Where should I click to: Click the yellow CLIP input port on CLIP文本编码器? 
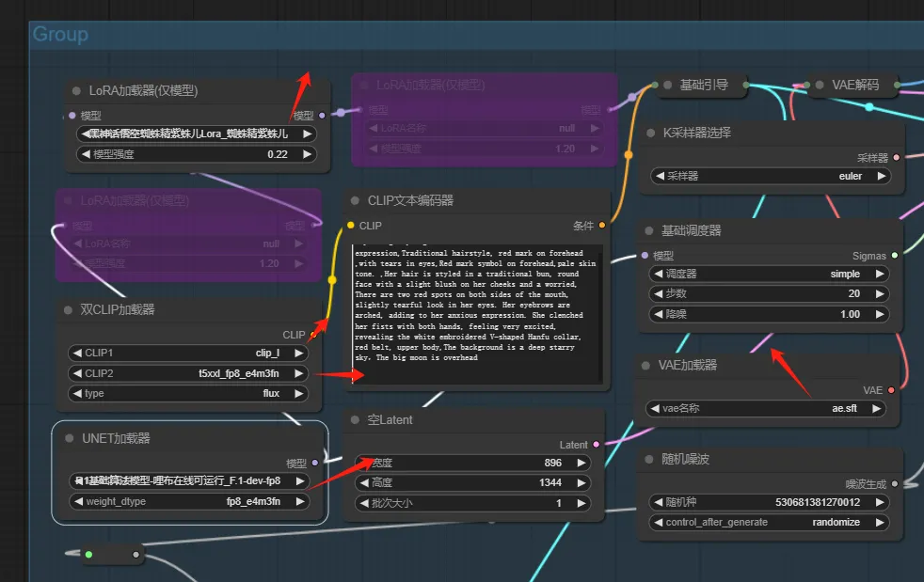pyautogui.click(x=351, y=226)
